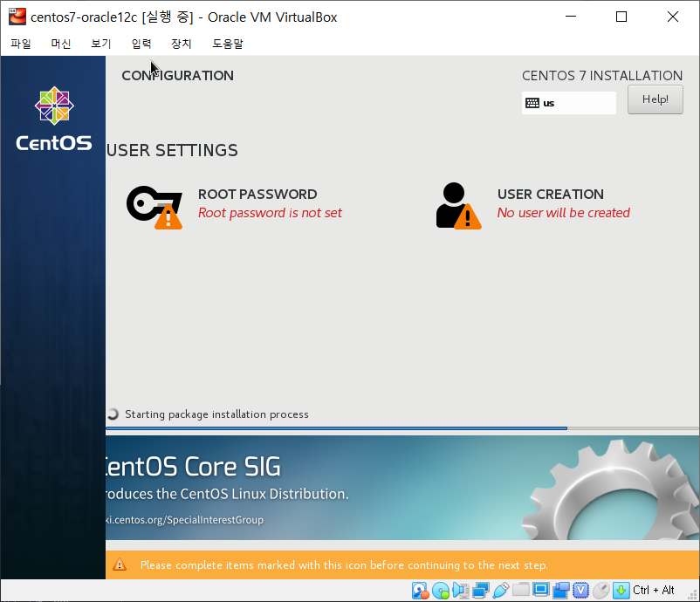The width and height of the screenshot is (700, 602).
Task: Click 'Starting package installation process' status text
Action: pos(216,414)
